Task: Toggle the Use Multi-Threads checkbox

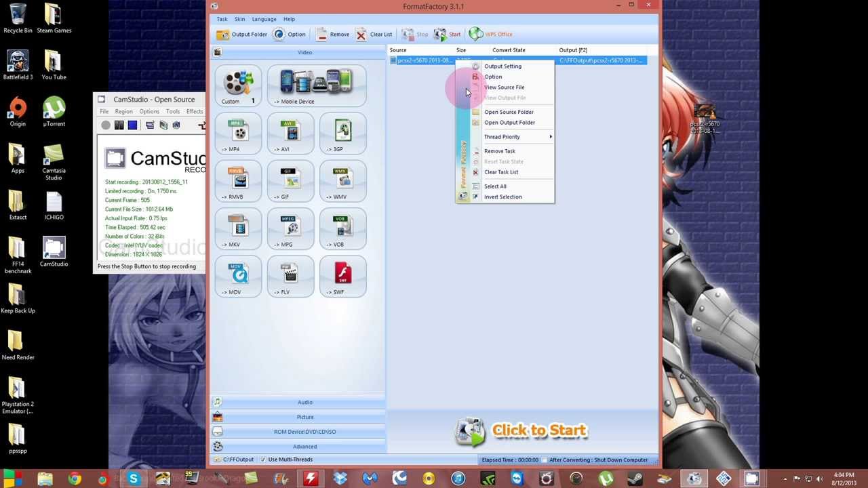Action: point(263,460)
